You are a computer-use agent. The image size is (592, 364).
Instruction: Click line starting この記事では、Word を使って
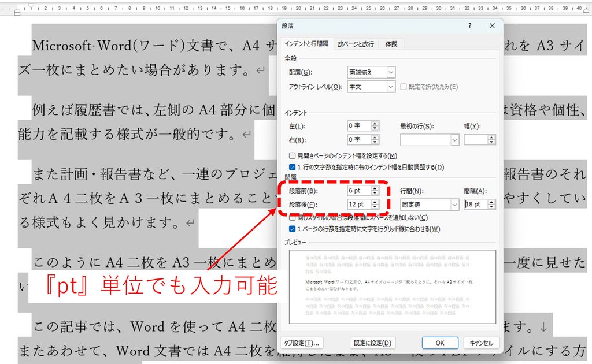point(155,326)
